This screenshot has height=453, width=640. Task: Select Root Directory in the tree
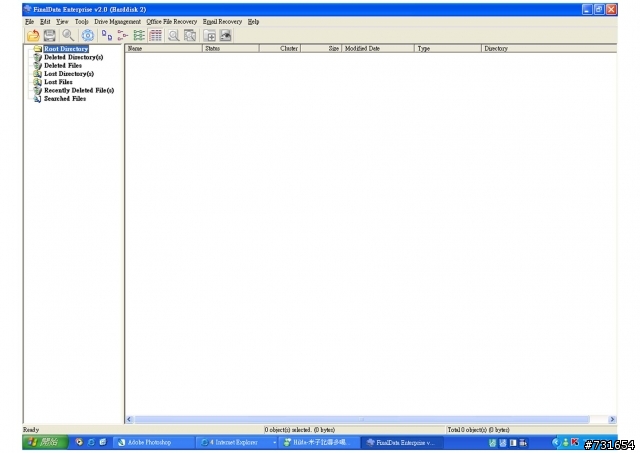point(66,49)
